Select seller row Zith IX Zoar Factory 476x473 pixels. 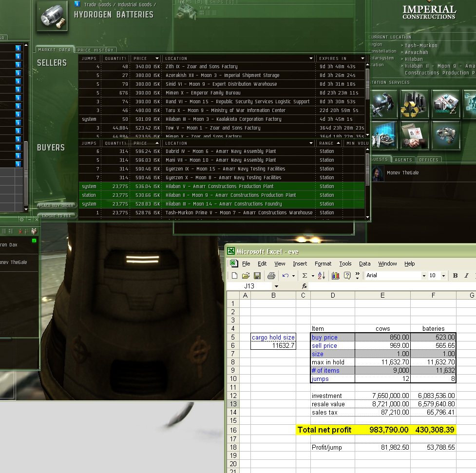[222, 66]
